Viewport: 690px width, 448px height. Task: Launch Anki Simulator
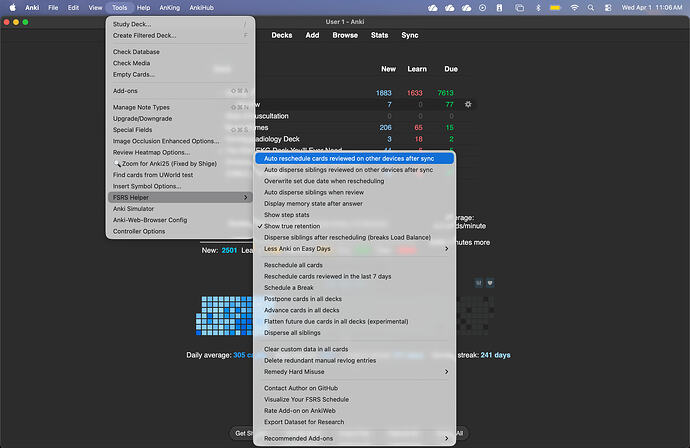click(180, 209)
